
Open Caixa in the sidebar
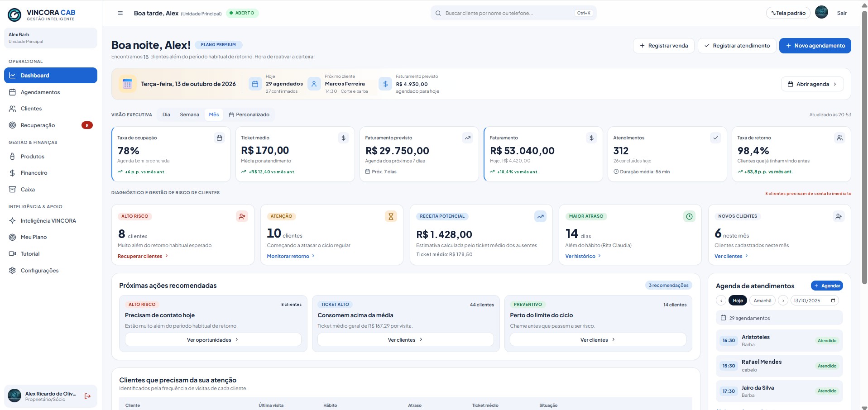point(51,190)
